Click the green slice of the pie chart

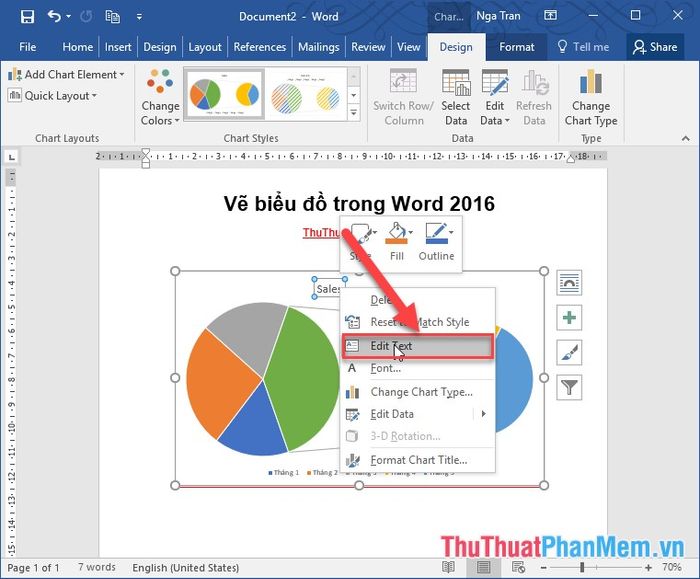click(308, 379)
